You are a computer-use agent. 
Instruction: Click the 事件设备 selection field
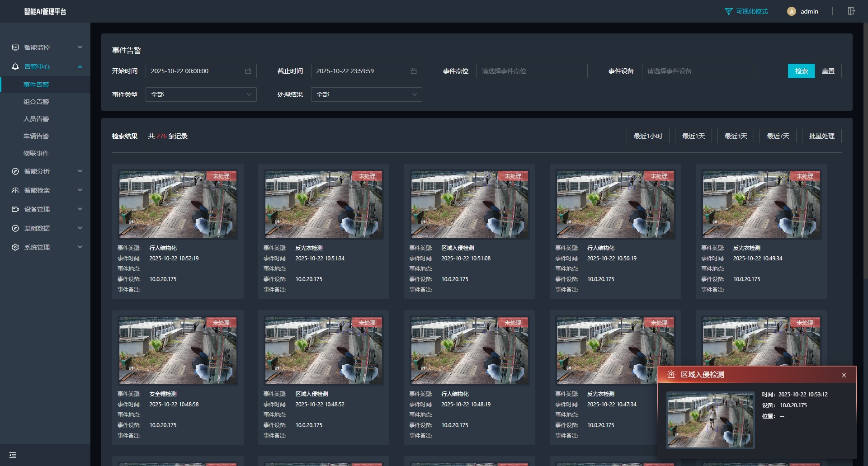point(698,71)
